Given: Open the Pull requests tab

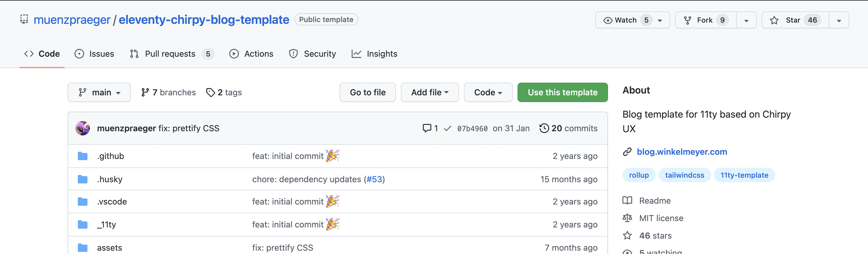Looking at the screenshot, I should pyautogui.click(x=172, y=54).
